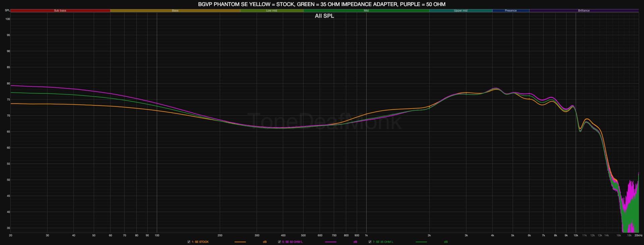The image size is (644, 245).
Task: Click the orange dB readout in legend
Action: [265, 242]
